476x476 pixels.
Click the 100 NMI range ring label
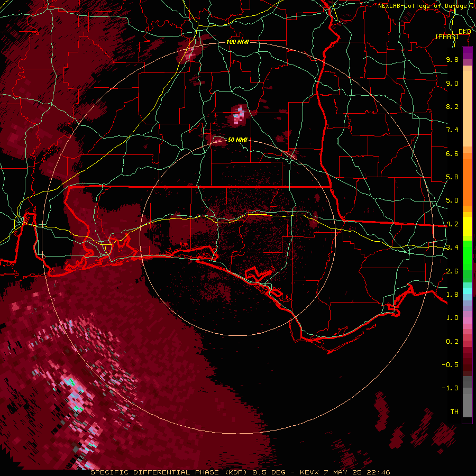click(237, 42)
